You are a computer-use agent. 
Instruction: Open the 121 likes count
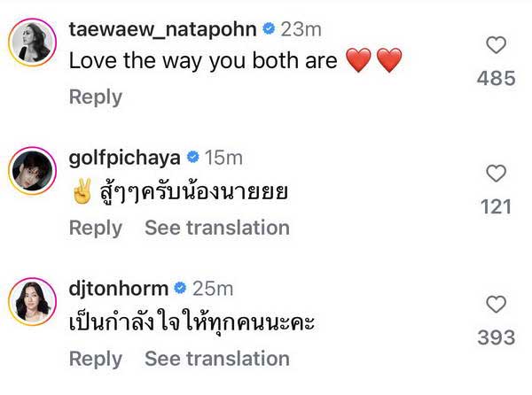click(497, 207)
